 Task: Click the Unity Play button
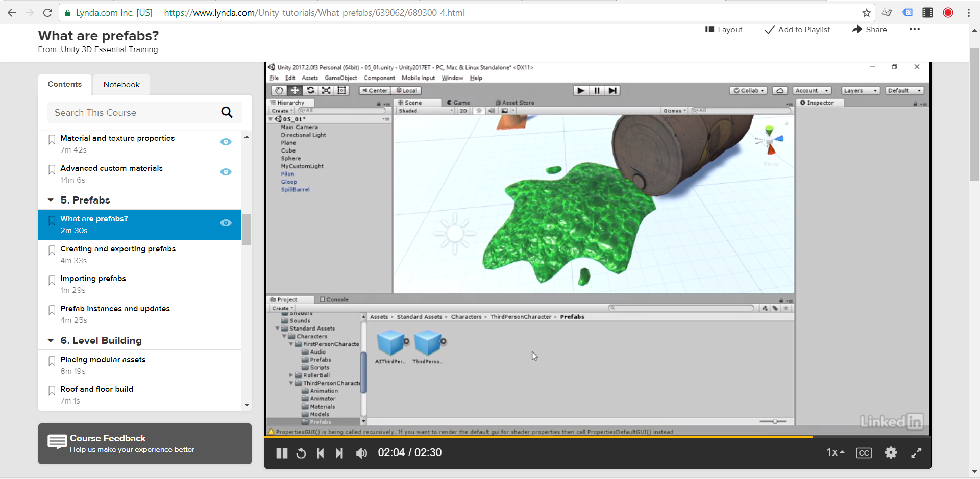pos(581,90)
